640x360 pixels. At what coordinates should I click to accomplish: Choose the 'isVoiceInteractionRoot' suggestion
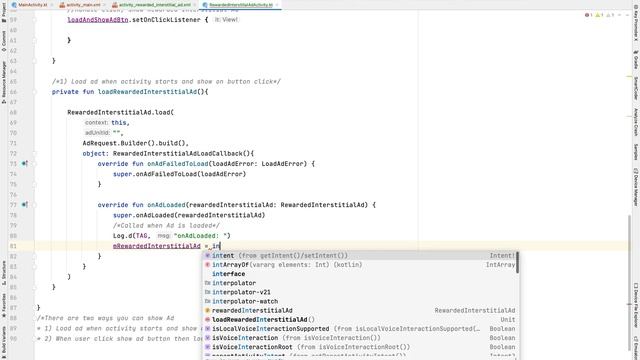click(360, 347)
